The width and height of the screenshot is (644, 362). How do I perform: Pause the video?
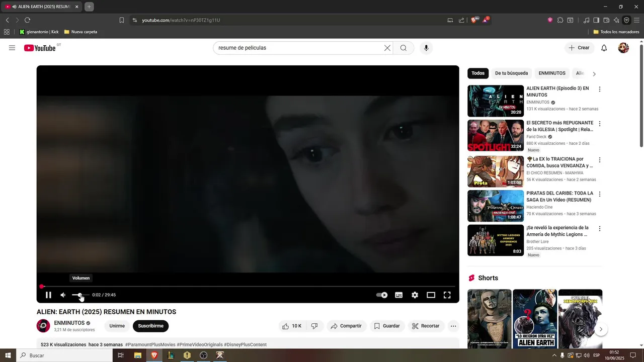(x=48, y=295)
